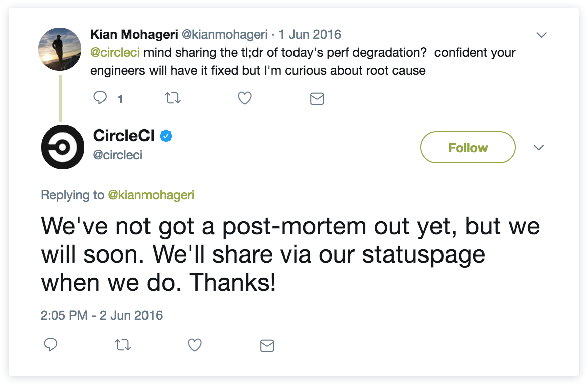Open the @kianmohageri link after 'Replying to'
The image size is (588, 386).
(151, 195)
